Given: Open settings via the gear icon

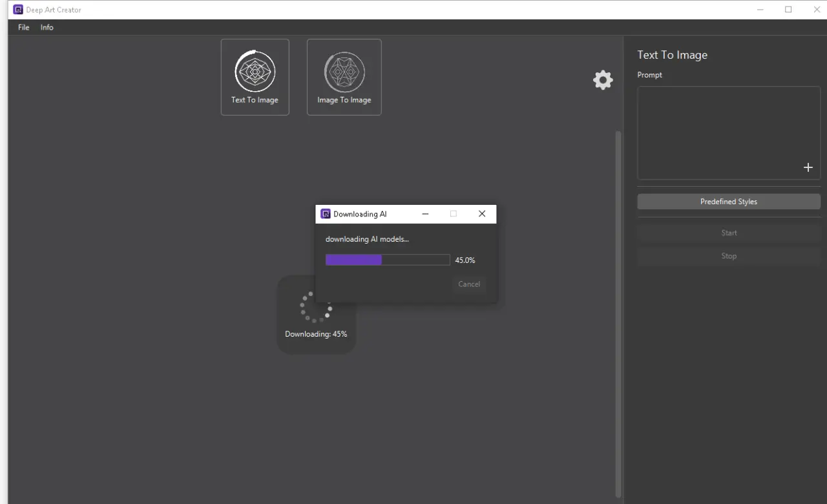Looking at the screenshot, I should pos(603,80).
